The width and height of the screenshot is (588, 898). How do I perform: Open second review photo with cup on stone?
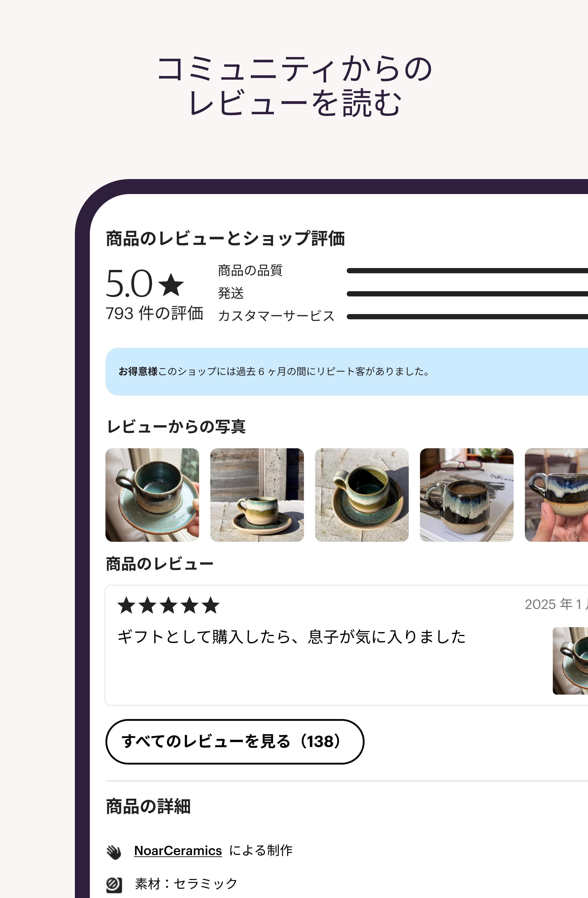pos(257,495)
